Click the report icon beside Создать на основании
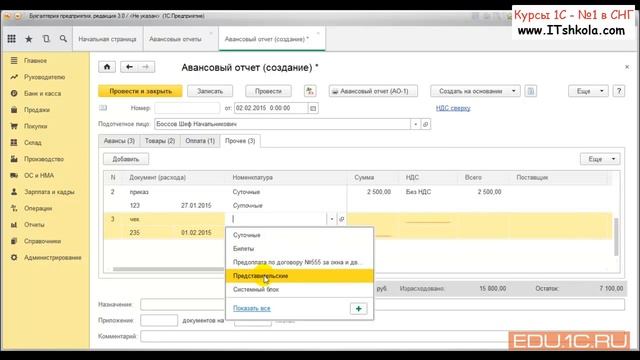The width and height of the screenshot is (640, 360). (531, 91)
